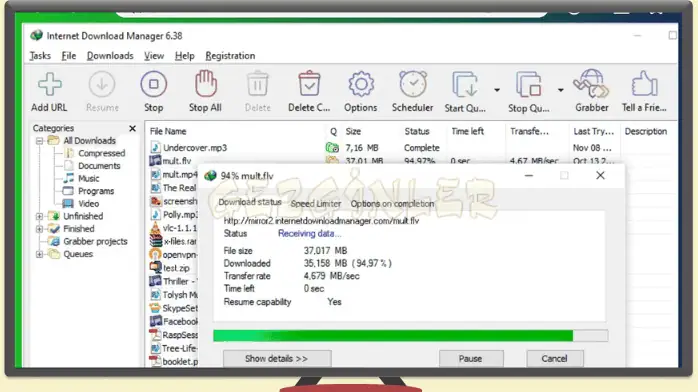Switch to the Speed Limiter tab
This screenshot has height=392, width=698.
click(x=316, y=204)
